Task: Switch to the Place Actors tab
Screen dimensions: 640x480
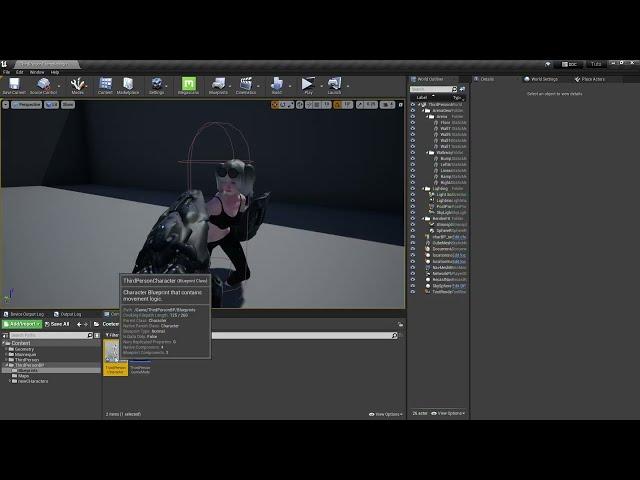Action: (590, 79)
